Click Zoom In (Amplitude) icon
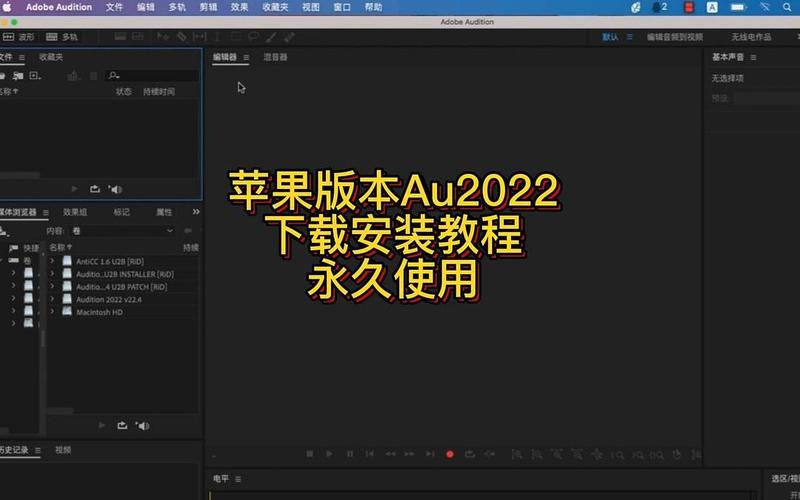 (516, 454)
